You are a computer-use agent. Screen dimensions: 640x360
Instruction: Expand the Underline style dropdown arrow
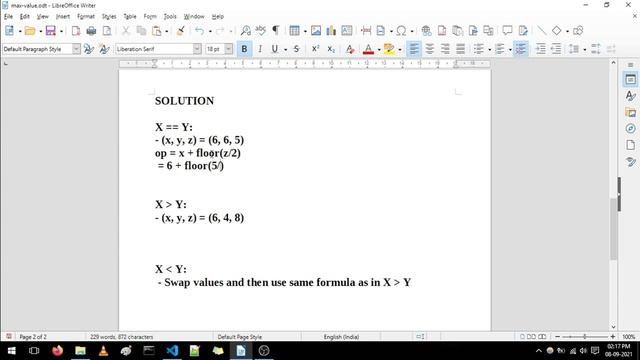tap(285, 49)
